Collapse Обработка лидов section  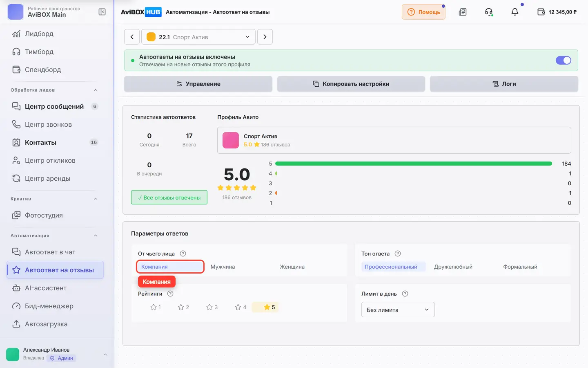click(x=96, y=90)
